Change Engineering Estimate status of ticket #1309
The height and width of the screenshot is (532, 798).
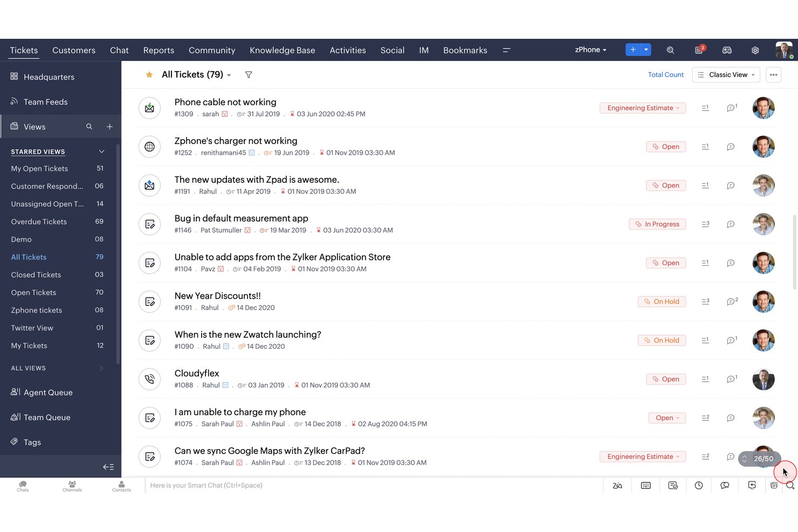click(643, 108)
